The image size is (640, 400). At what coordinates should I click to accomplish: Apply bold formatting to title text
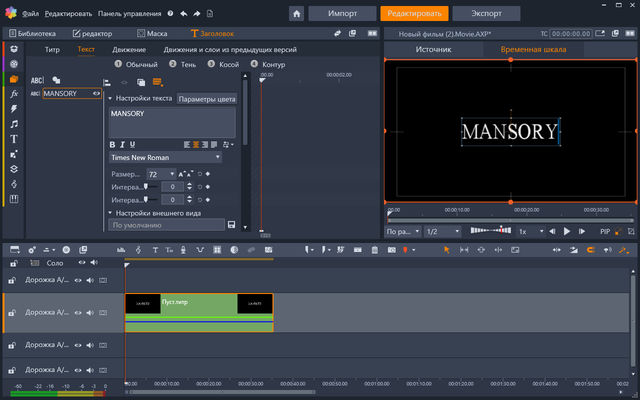click(x=114, y=144)
